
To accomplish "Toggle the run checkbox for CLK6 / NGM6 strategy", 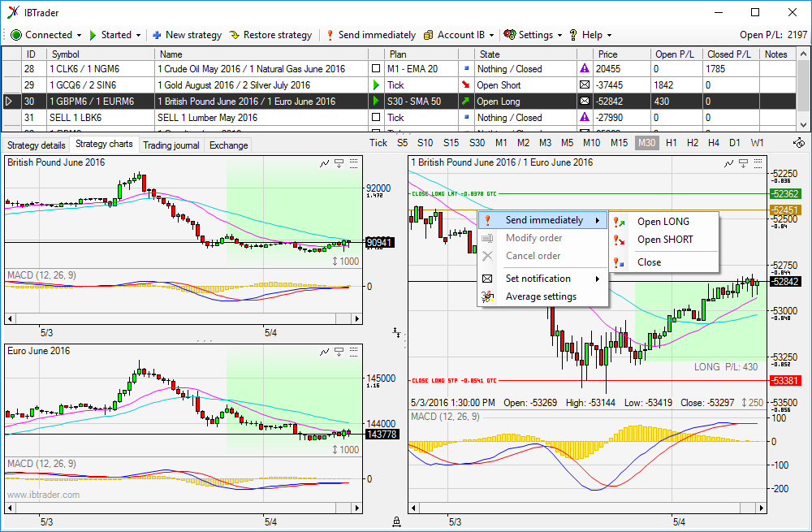I will [375, 69].
